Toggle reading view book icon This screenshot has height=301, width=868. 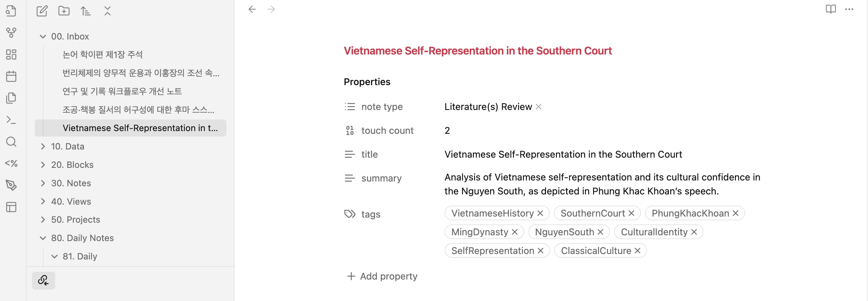[831, 9]
